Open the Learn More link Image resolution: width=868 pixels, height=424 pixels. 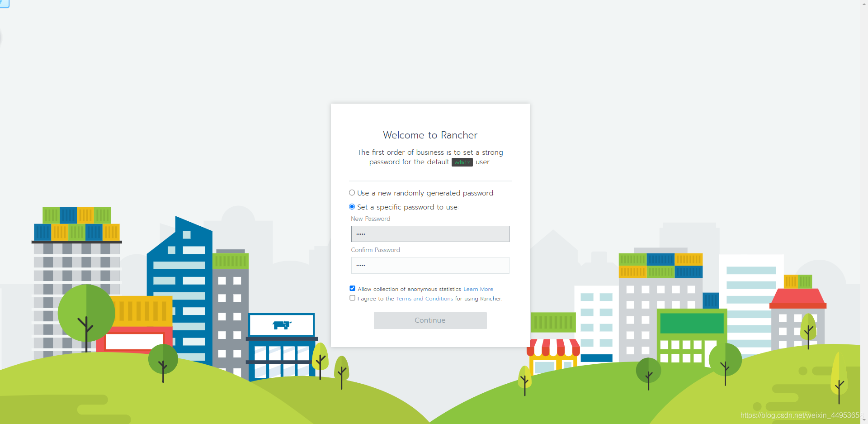478,289
